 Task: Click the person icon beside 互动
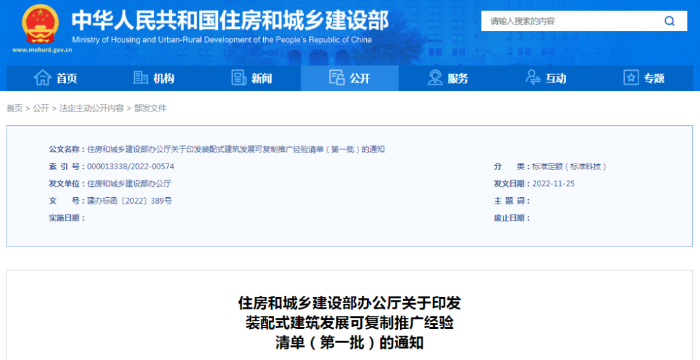(533, 78)
